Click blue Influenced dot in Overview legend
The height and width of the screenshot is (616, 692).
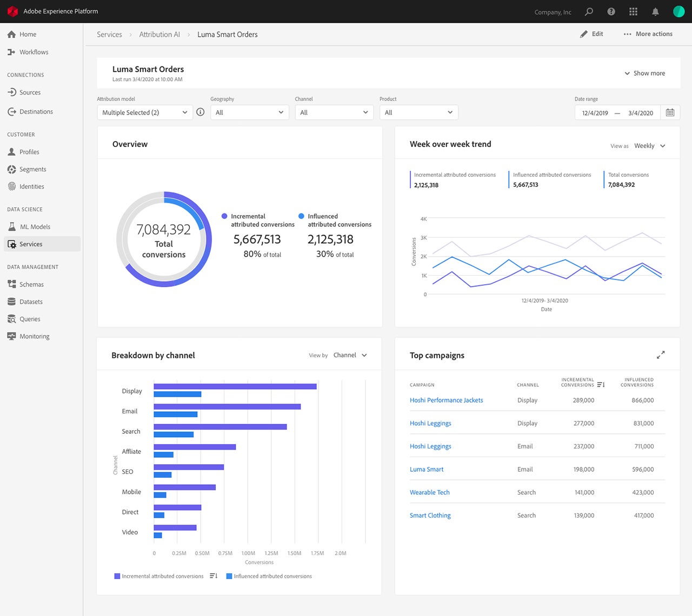(301, 216)
